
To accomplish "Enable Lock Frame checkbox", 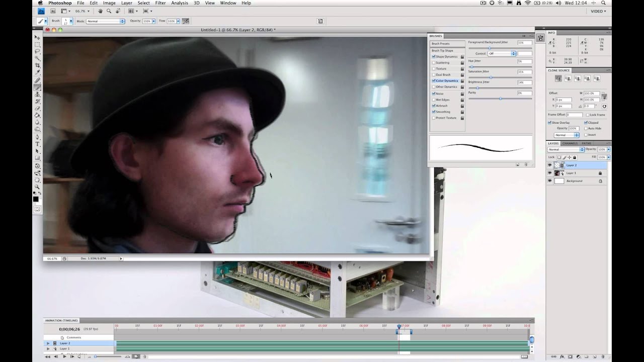I will (x=588, y=115).
